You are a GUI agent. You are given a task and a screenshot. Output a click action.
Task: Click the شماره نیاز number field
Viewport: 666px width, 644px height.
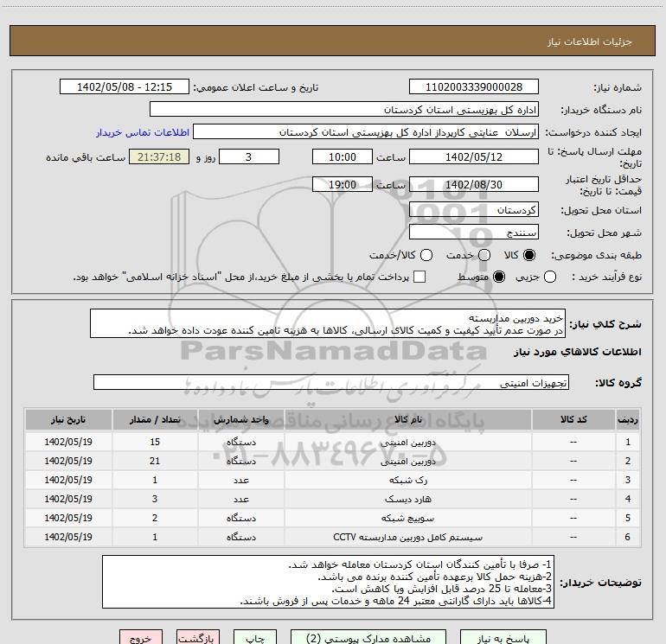pyautogui.click(x=474, y=86)
